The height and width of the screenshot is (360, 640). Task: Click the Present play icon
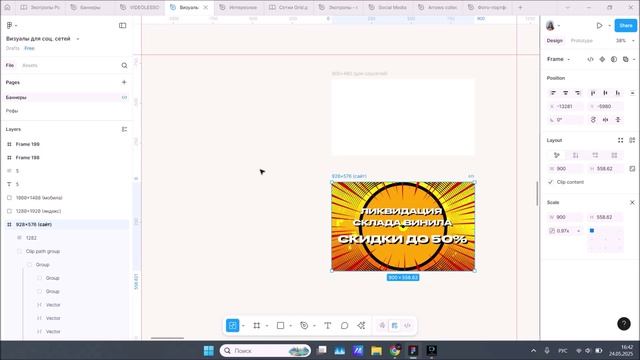(x=599, y=25)
